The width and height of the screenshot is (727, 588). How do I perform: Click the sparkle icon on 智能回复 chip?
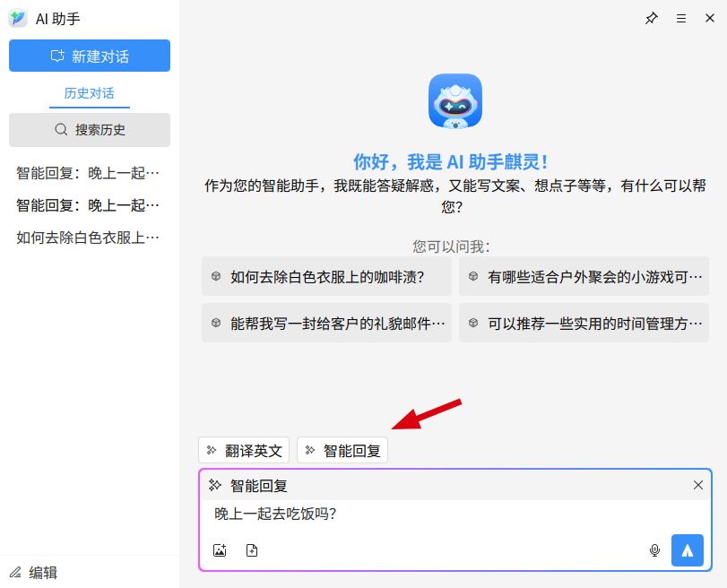coord(310,450)
